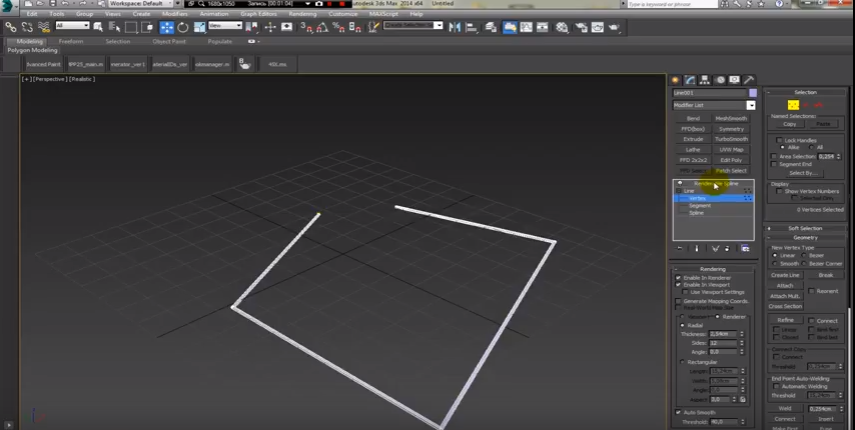Click the Thickness value field
This screenshot has width=855, height=430.
point(723,334)
